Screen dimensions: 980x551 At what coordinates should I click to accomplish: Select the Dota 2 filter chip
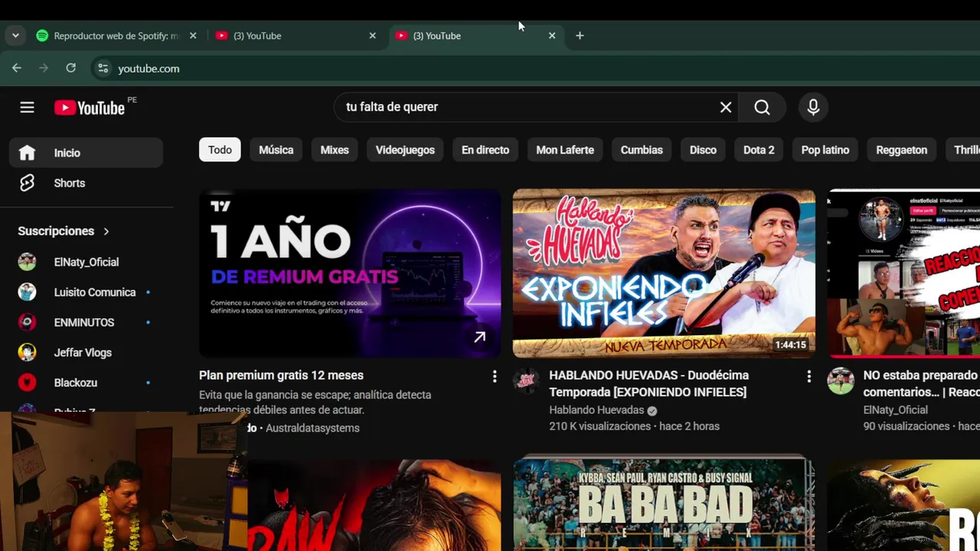[x=759, y=150]
